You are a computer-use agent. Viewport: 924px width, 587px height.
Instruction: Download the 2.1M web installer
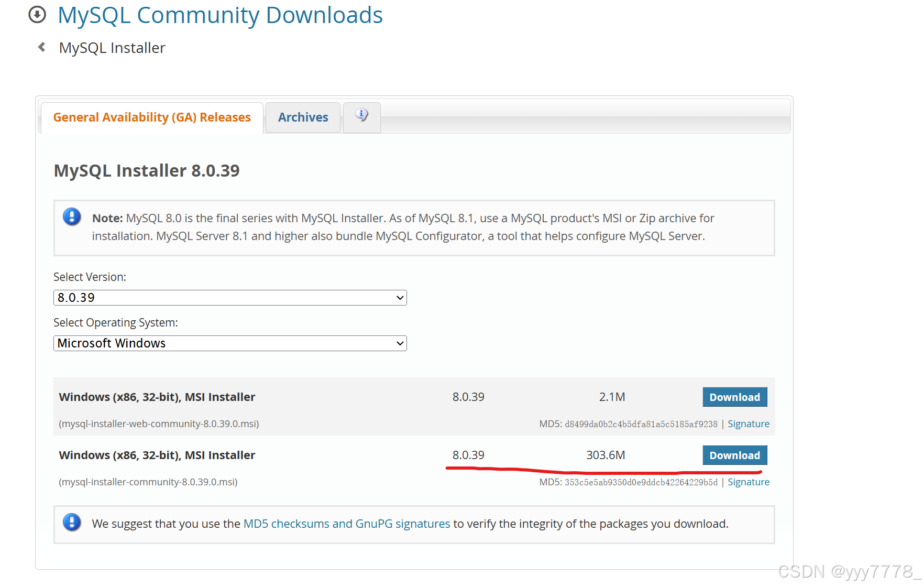(734, 397)
